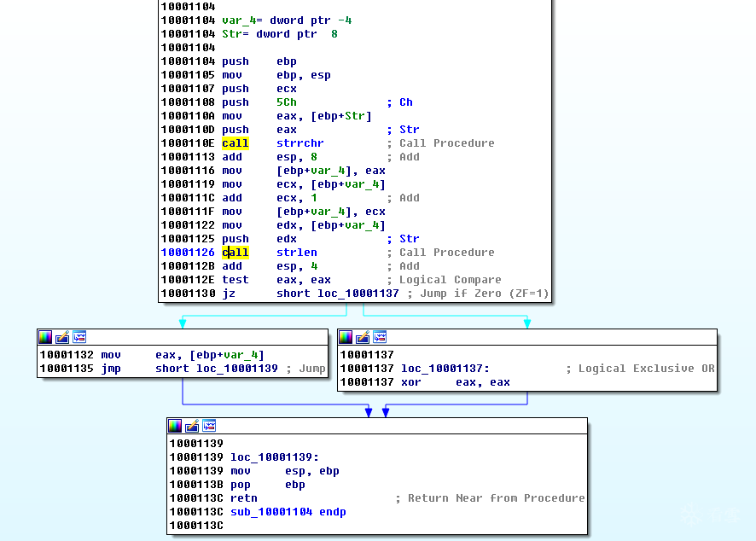Select mov edx, [ebp+var_4] instruction
756x541 pixels.
click(303, 225)
